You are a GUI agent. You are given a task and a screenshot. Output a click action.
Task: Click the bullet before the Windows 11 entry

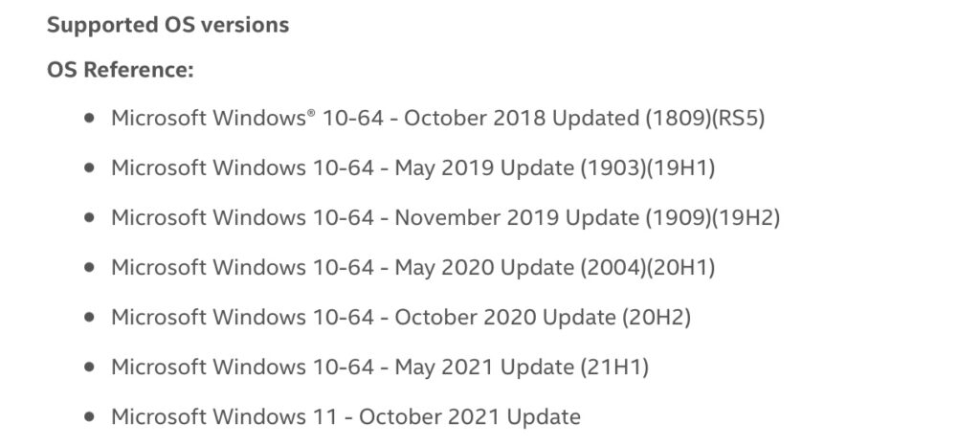coord(89,417)
